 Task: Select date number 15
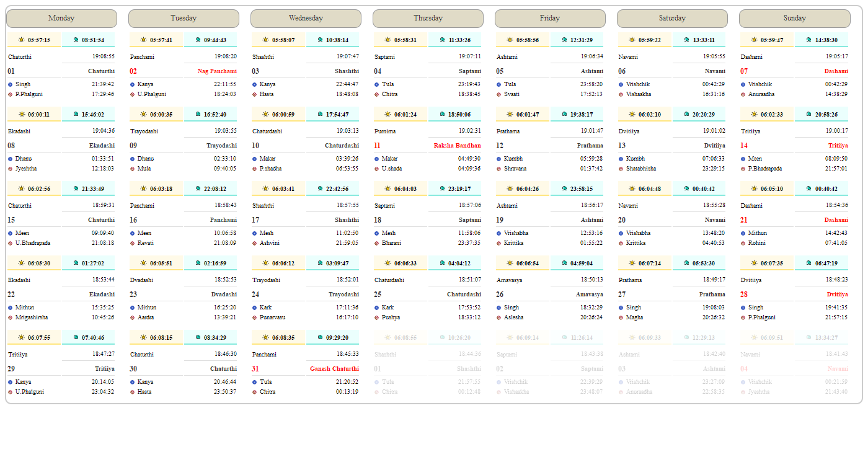click(x=11, y=220)
